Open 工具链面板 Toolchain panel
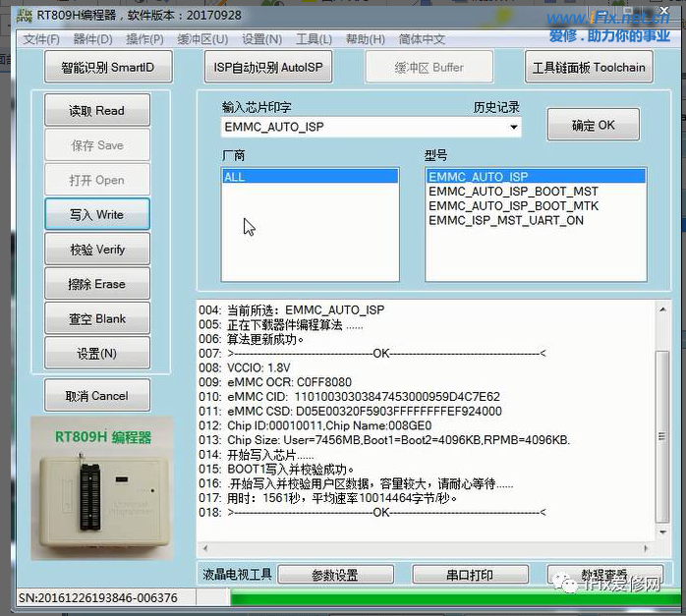The width and height of the screenshot is (686, 616). coord(589,67)
